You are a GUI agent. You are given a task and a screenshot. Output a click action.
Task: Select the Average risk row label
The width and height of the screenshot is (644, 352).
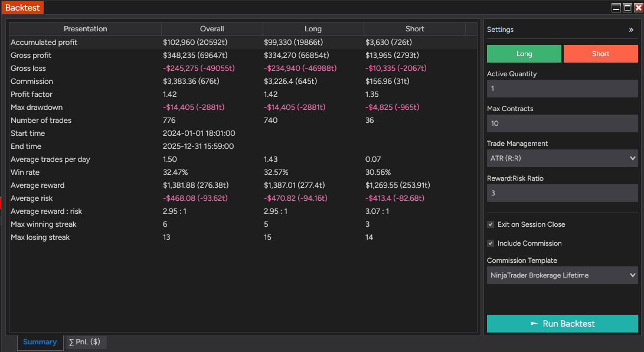point(32,198)
